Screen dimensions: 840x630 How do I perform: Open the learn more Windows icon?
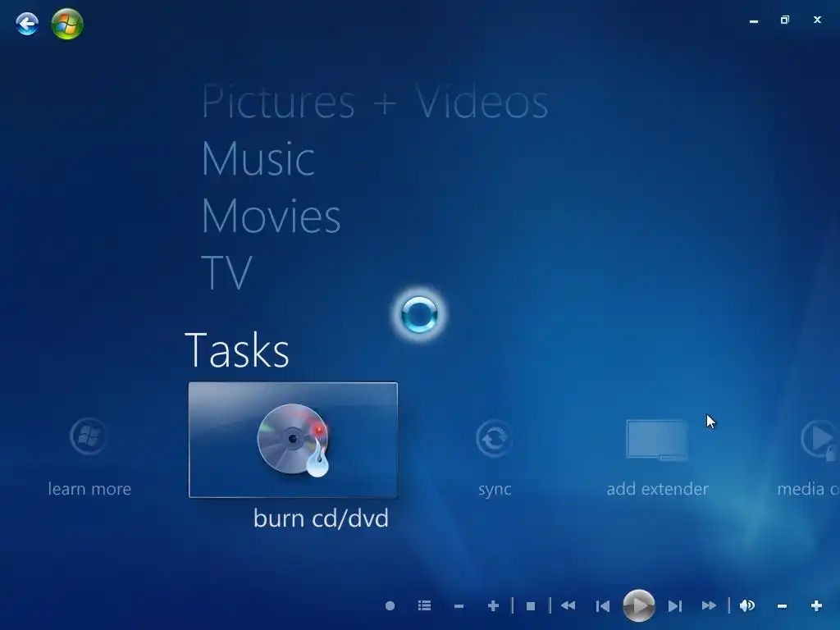89,436
